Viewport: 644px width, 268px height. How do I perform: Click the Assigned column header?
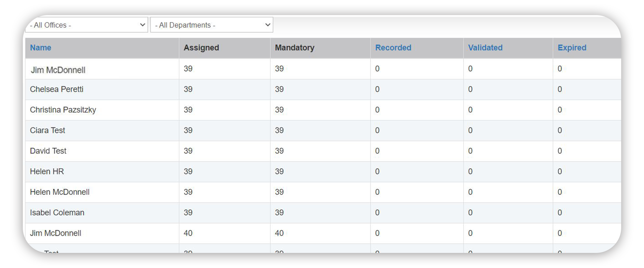click(201, 48)
